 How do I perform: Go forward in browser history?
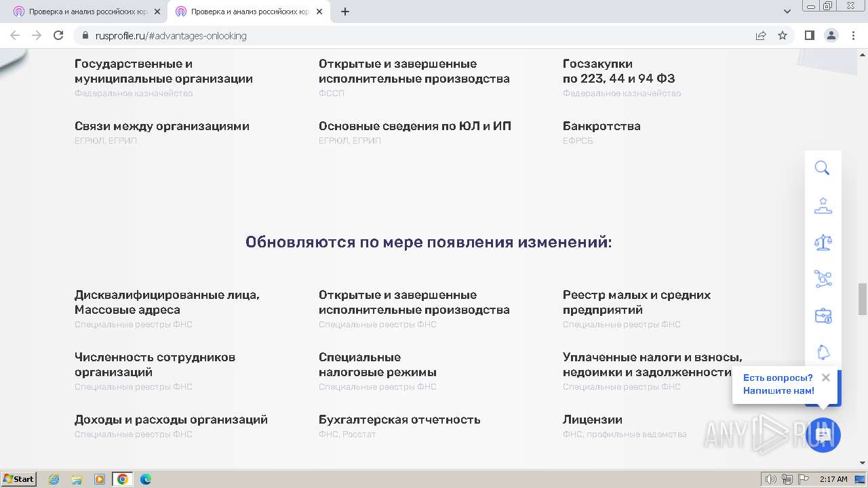(37, 35)
